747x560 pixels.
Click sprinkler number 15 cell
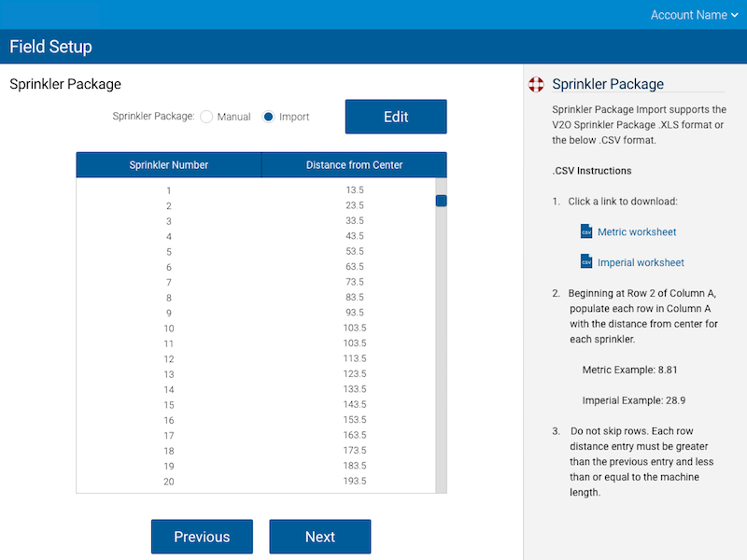[169, 405]
